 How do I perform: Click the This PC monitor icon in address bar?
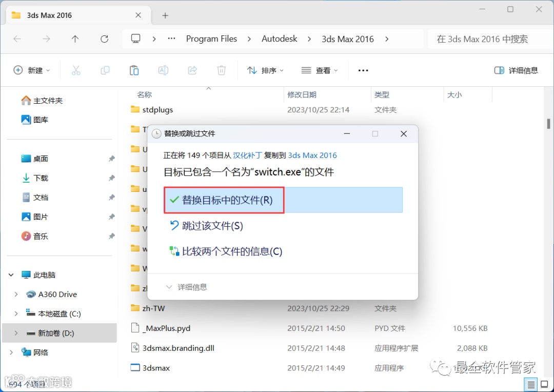[135, 38]
